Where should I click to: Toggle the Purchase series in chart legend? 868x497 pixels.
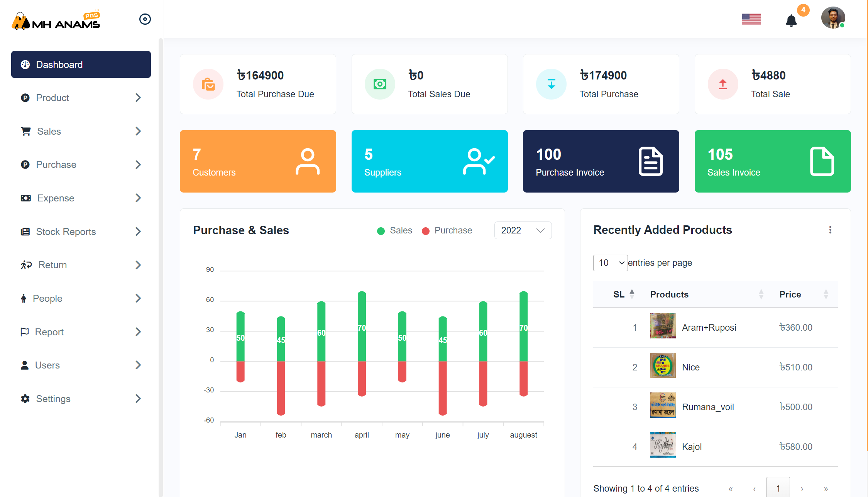447,230
